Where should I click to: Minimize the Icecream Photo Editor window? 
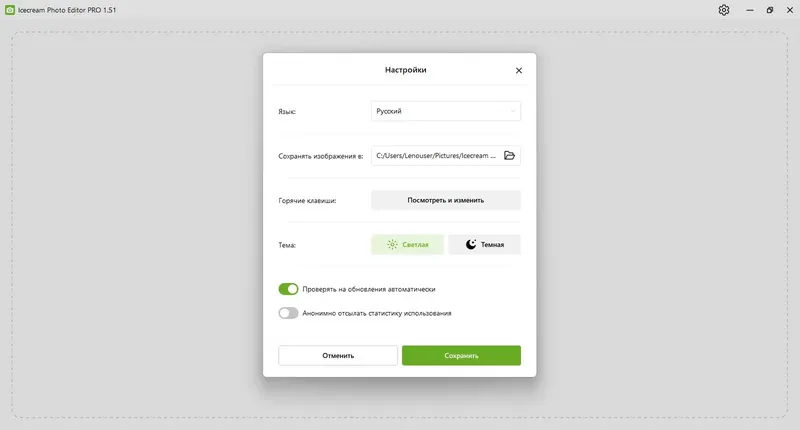click(749, 10)
